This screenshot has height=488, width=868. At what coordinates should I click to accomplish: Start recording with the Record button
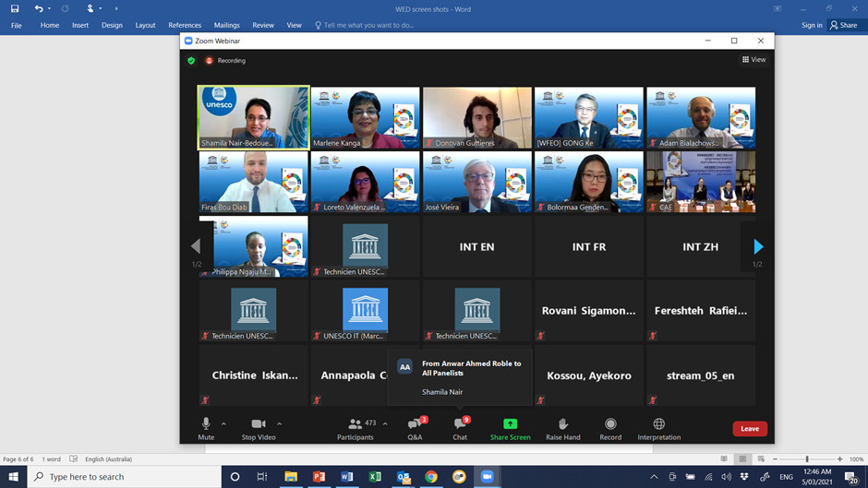pyautogui.click(x=610, y=429)
